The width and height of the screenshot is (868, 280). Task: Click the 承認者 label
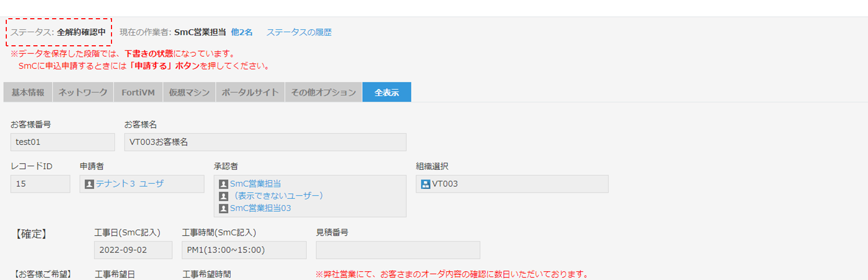pos(226,167)
